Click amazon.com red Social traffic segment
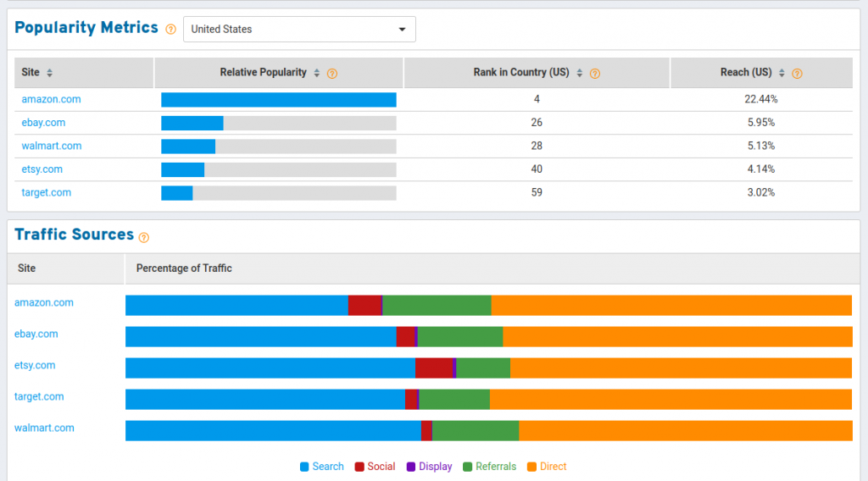868x481 pixels. click(x=364, y=305)
